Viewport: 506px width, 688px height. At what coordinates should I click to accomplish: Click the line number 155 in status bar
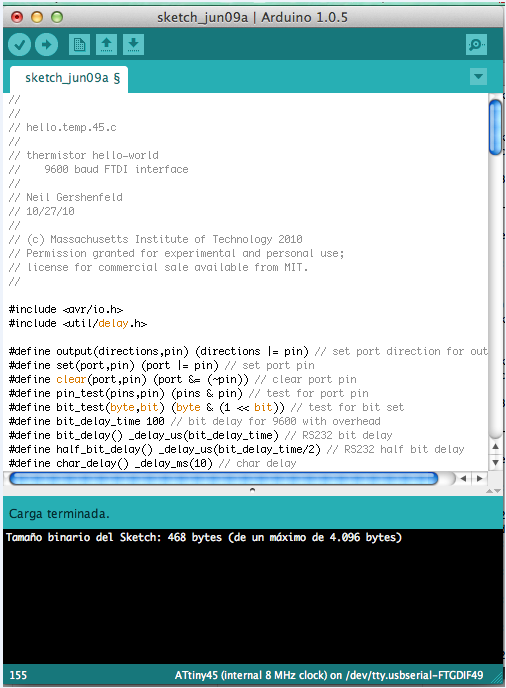pos(18,675)
